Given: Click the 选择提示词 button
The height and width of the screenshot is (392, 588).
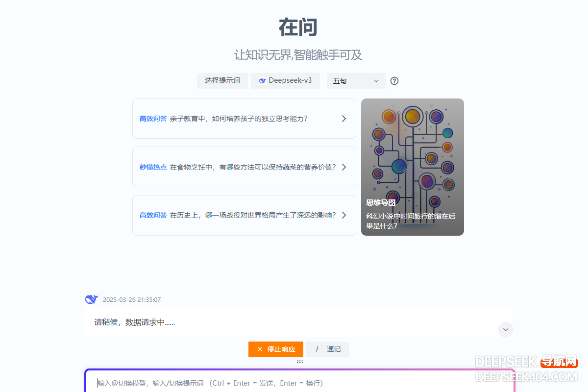Looking at the screenshot, I should [x=222, y=81].
